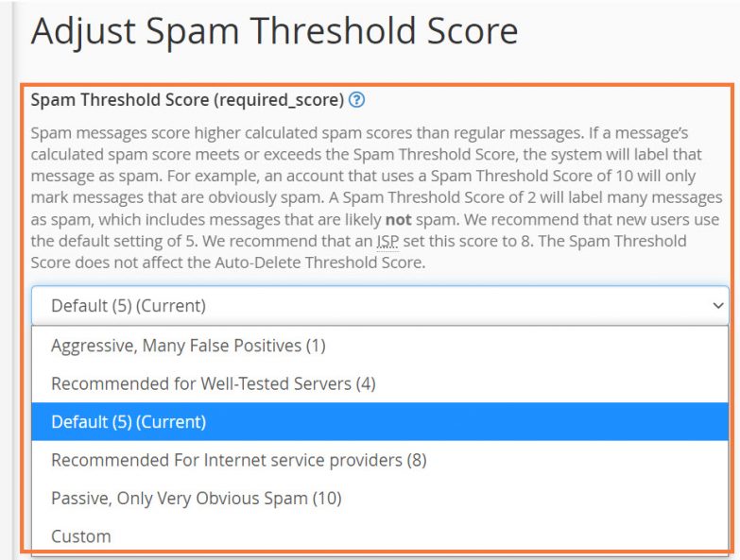Image resolution: width=740 pixels, height=560 pixels.
Task: Click the "Auto-Delete Threshold Score" text
Action: [x=323, y=263]
